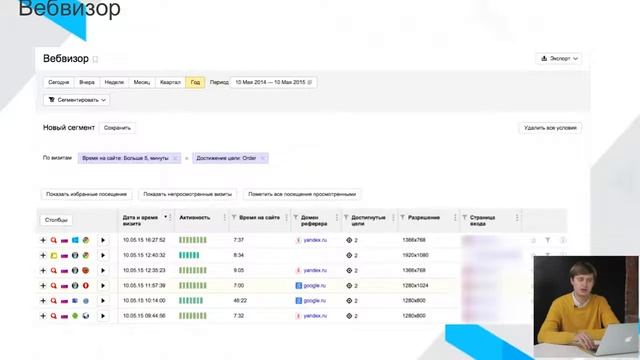Image resolution: width=640 pixels, height=360 pixels.
Task: Play the visit recorded at 10:14:00
Action: point(103,301)
